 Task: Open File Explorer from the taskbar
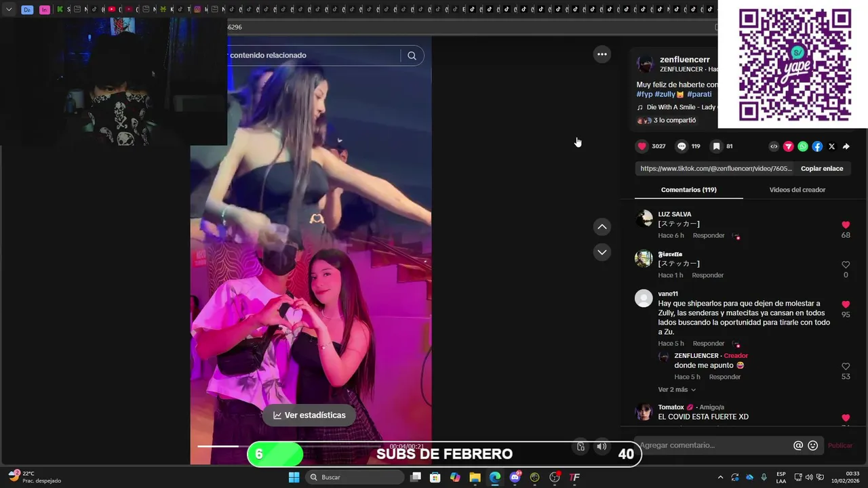tap(475, 477)
